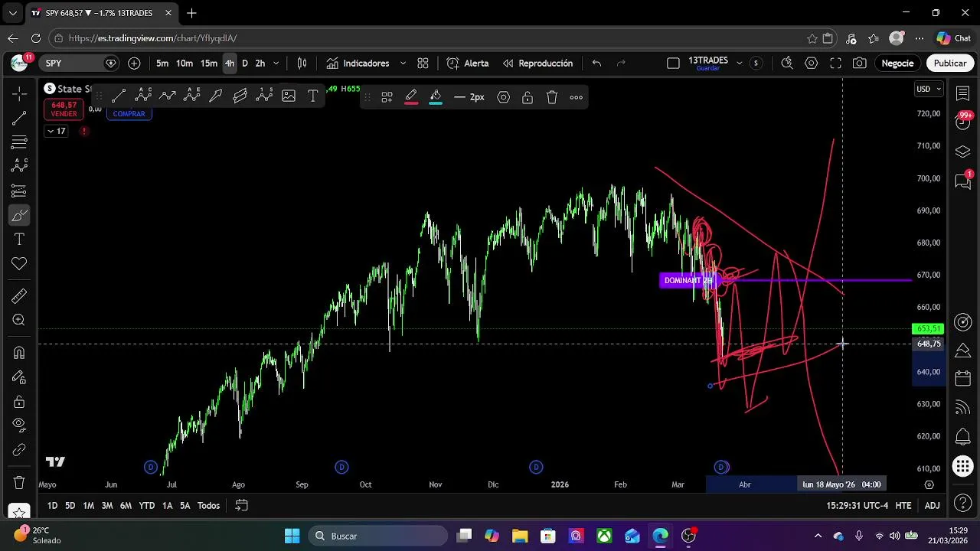This screenshot has width=980, height=551.
Task: Expand the 13TRADES layout dropdown
Action: (739, 64)
